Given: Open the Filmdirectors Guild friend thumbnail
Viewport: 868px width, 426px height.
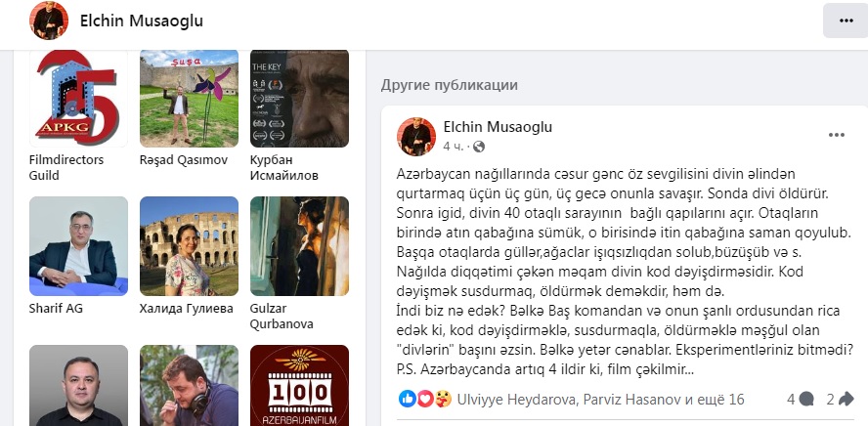Looking at the screenshot, I should pyautogui.click(x=78, y=98).
